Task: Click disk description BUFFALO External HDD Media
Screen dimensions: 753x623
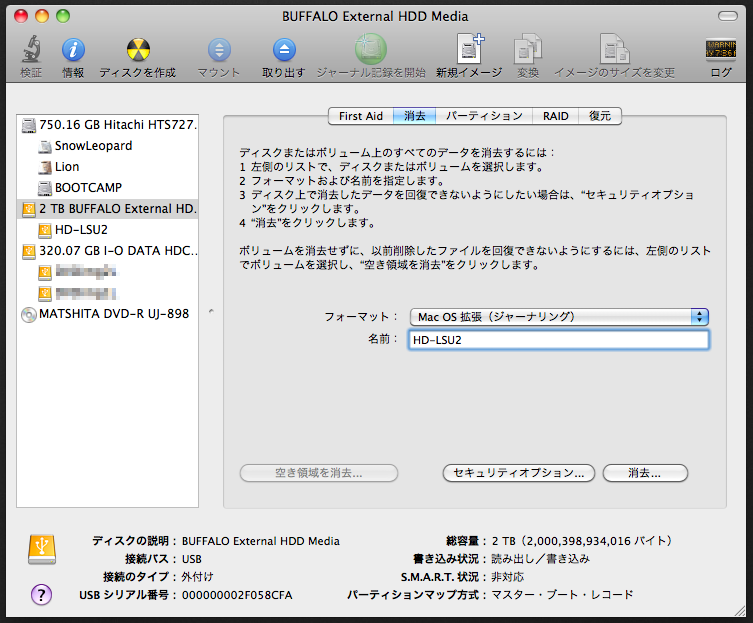Action: [x=260, y=541]
